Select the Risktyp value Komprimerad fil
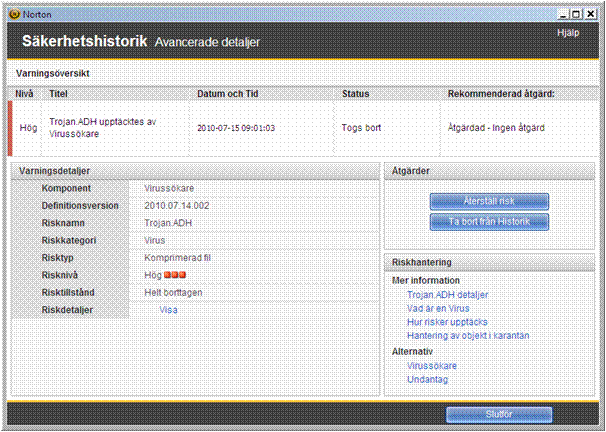 pyautogui.click(x=177, y=258)
